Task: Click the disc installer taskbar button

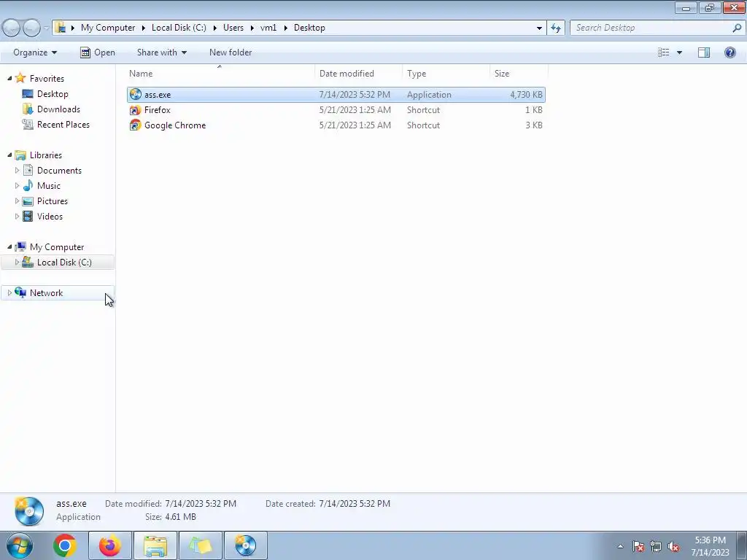Action: [245, 545]
